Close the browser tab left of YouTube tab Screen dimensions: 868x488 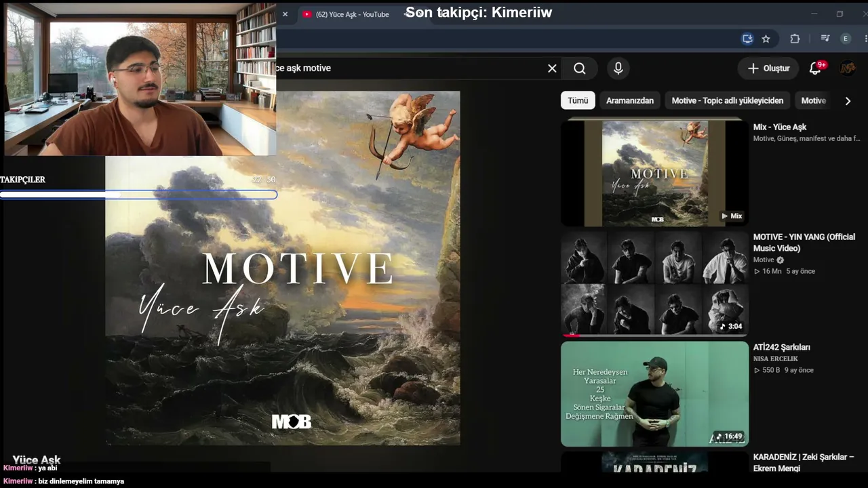(285, 14)
